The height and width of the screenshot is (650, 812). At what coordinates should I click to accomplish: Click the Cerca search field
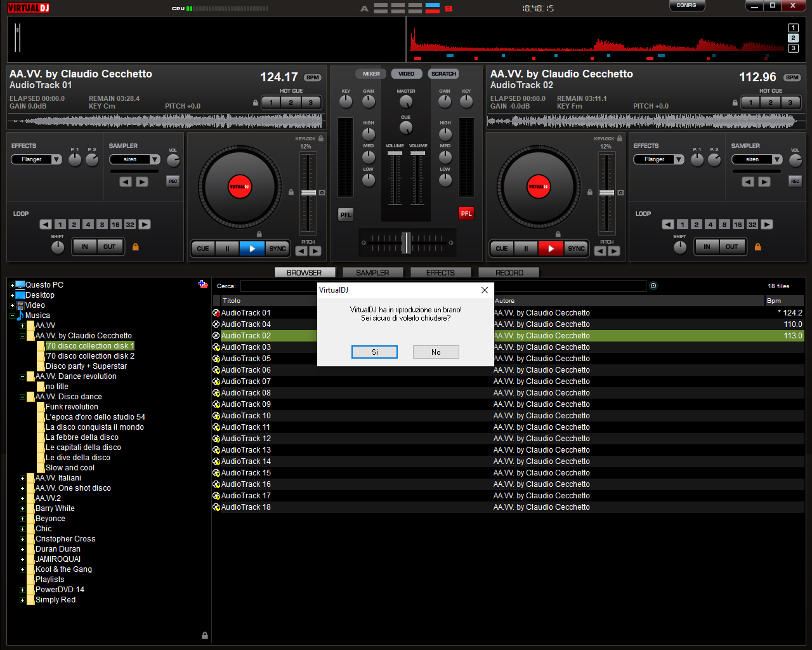coord(443,286)
